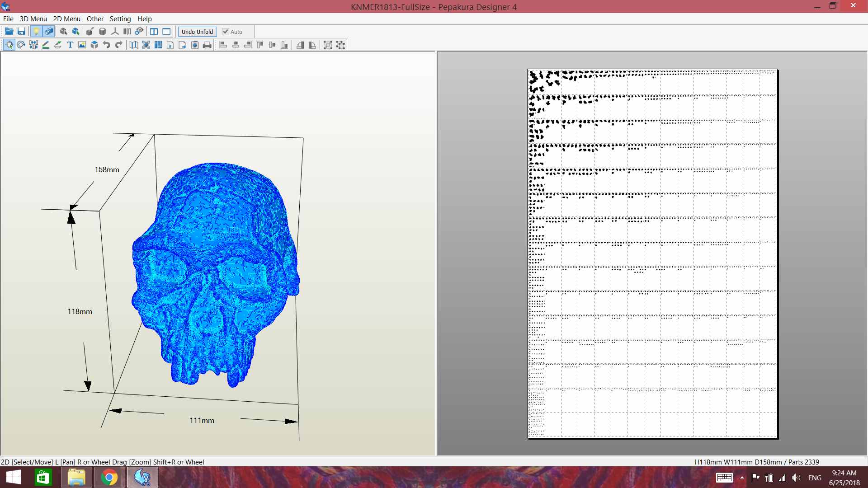Viewport: 868px width, 488px height.
Task: Align selected parts to the top
Action: pyautogui.click(x=260, y=45)
